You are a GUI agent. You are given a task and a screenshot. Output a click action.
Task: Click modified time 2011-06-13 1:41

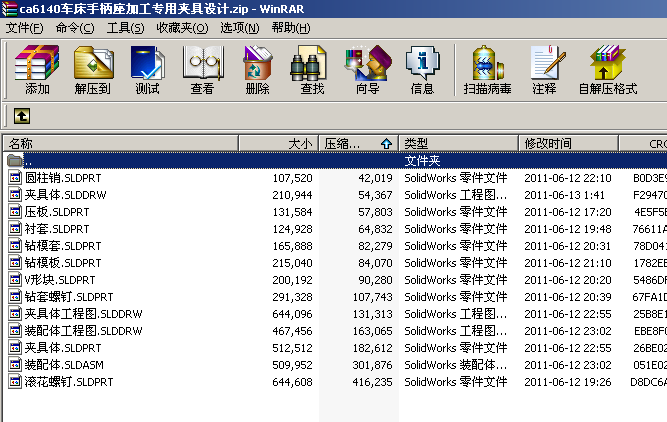[564, 195]
